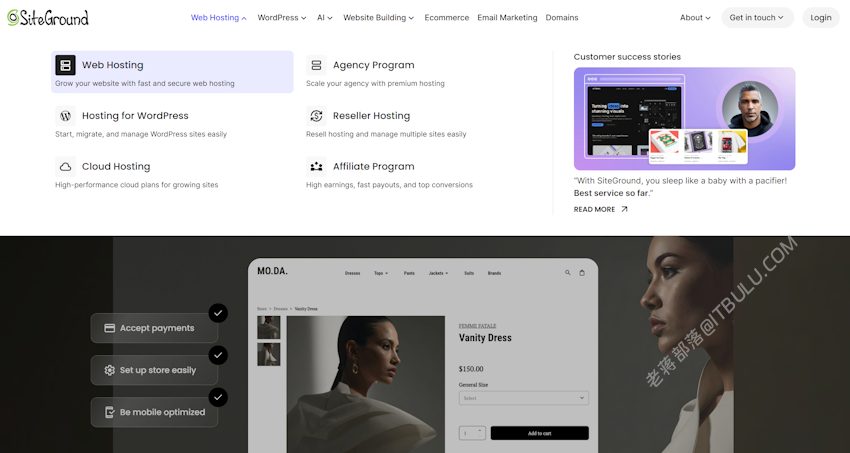Open the Affiliate Program icon
Image resolution: width=850 pixels, height=453 pixels.
click(x=316, y=166)
